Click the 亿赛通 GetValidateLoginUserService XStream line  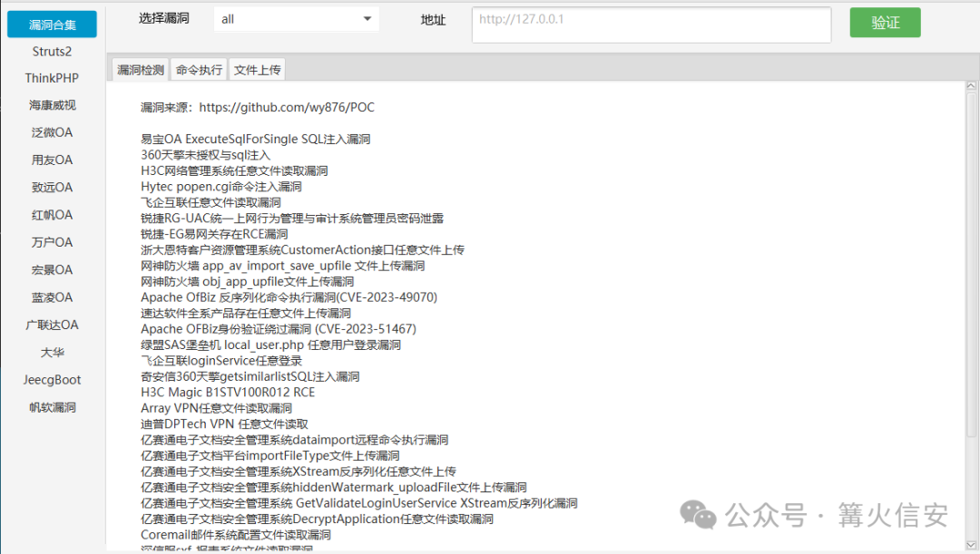[x=358, y=503]
